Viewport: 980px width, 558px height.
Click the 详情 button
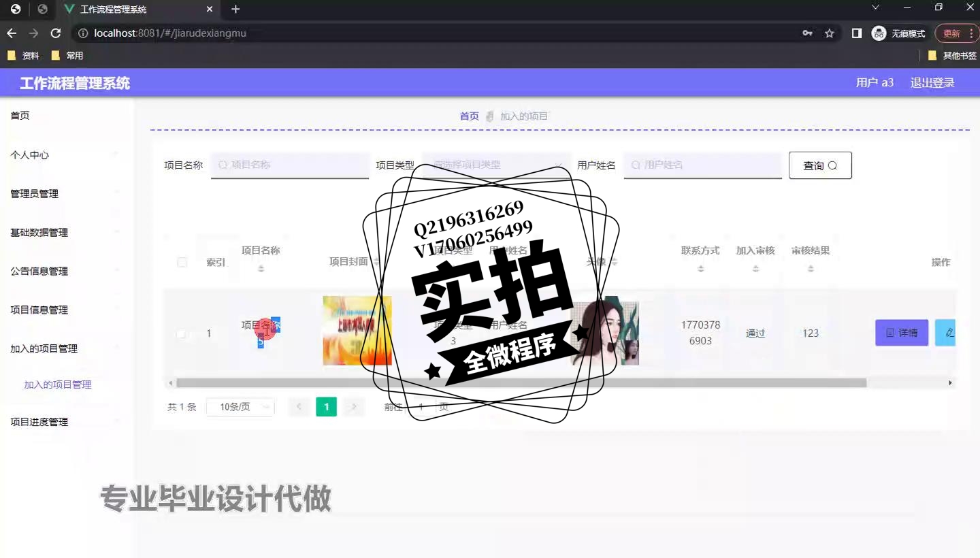(x=902, y=333)
